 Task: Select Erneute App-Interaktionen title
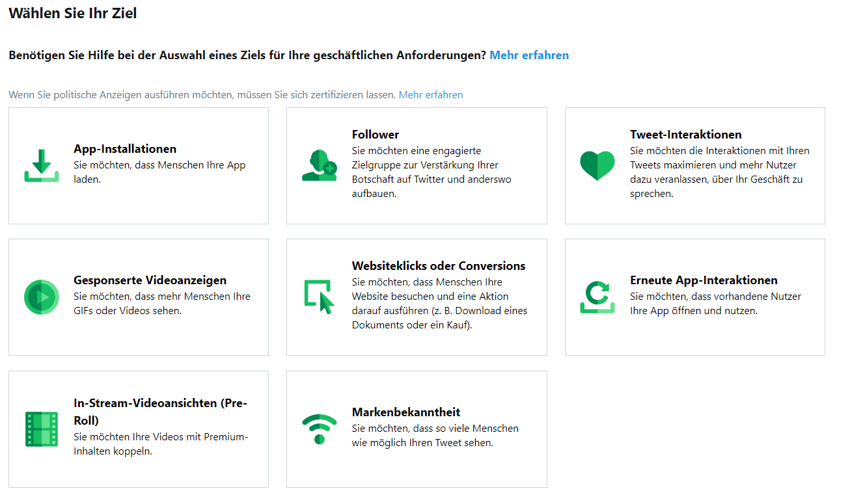(x=704, y=280)
